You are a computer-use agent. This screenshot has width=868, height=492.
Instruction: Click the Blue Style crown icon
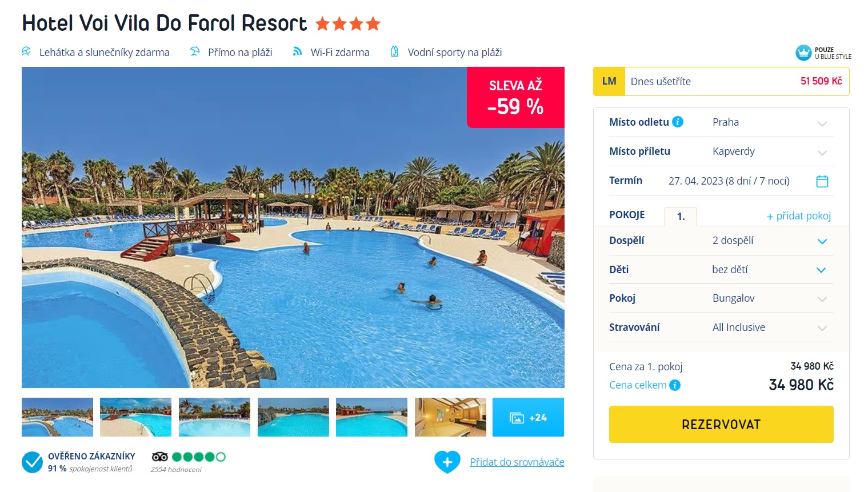click(803, 53)
